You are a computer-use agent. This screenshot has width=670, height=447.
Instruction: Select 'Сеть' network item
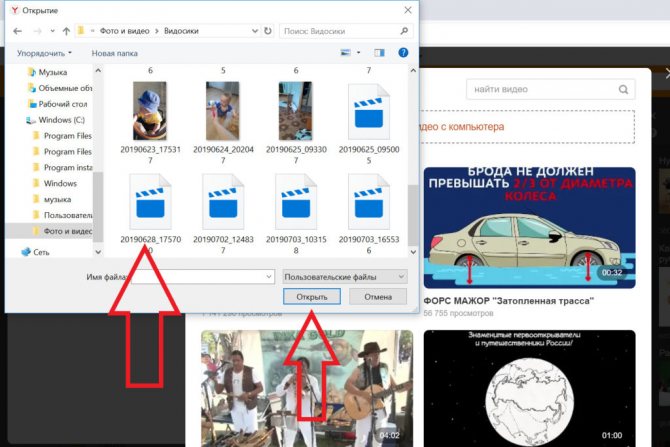[36, 252]
